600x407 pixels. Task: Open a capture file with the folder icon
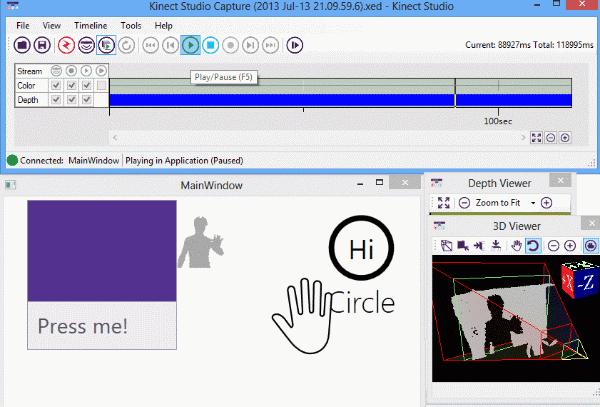pyautogui.click(x=22, y=45)
